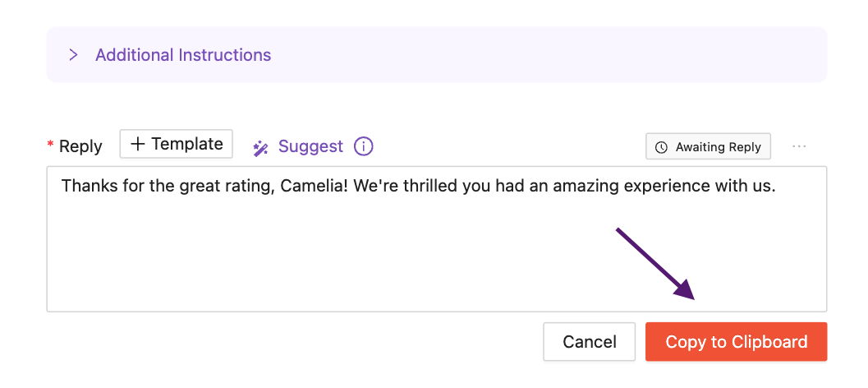Click the magic wand Suggest icon
The image size is (868, 388).
click(x=261, y=147)
